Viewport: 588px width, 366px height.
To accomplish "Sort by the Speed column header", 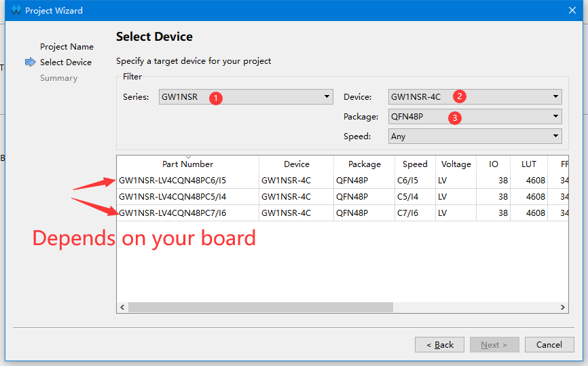I will tap(415, 164).
